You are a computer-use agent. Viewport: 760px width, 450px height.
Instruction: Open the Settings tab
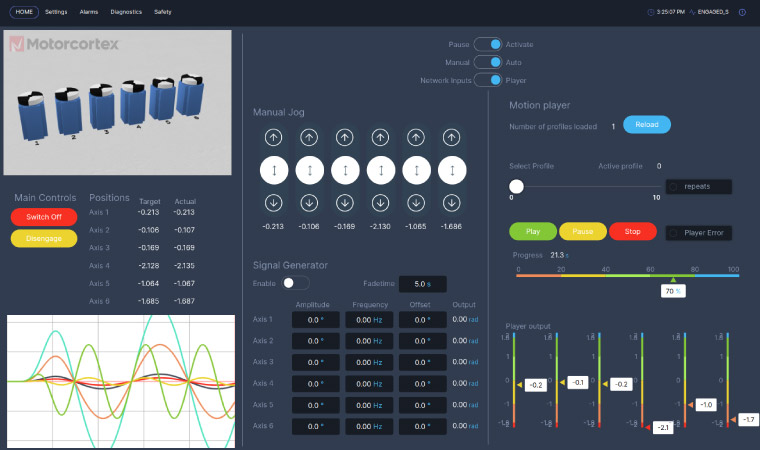pyautogui.click(x=57, y=12)
